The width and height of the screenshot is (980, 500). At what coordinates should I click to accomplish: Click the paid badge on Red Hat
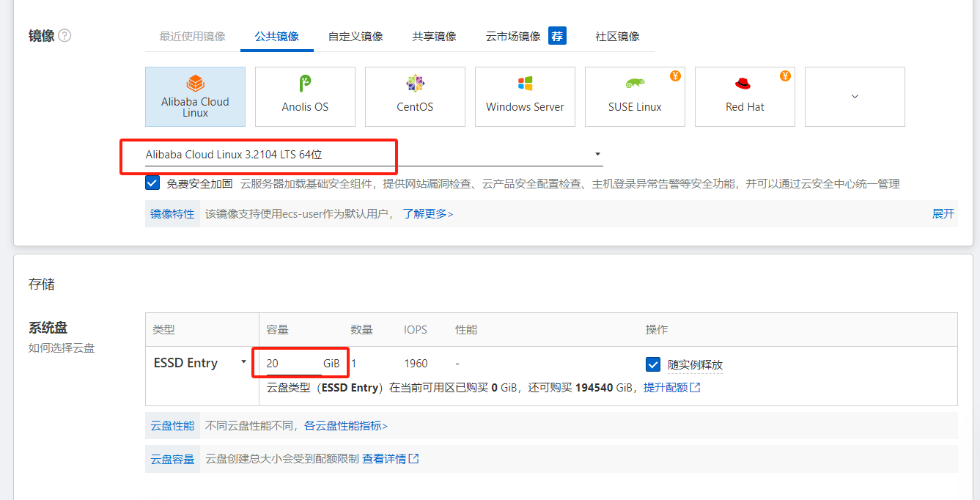tap(786, 76)
